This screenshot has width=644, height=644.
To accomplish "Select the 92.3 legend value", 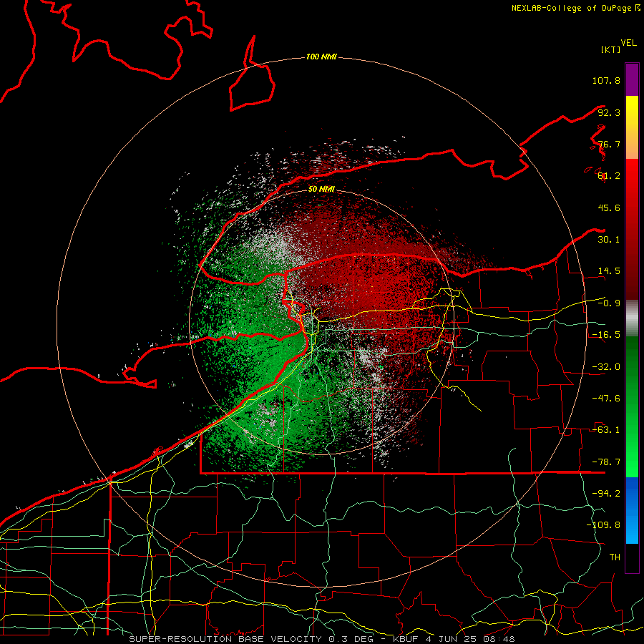I will coord(609,112).
